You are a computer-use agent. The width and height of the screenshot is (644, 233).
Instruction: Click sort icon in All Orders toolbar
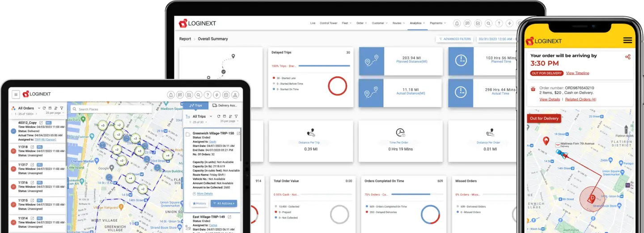click(55, 108)
